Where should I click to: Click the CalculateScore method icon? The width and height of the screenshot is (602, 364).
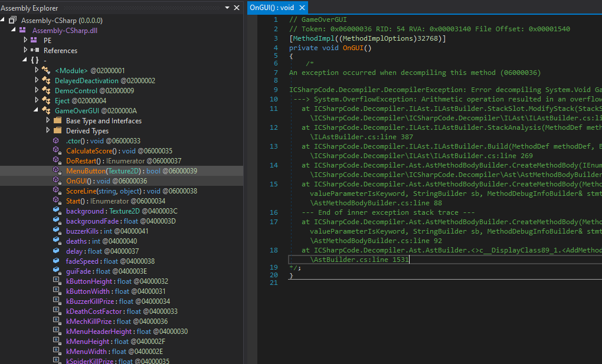[57, 151]
